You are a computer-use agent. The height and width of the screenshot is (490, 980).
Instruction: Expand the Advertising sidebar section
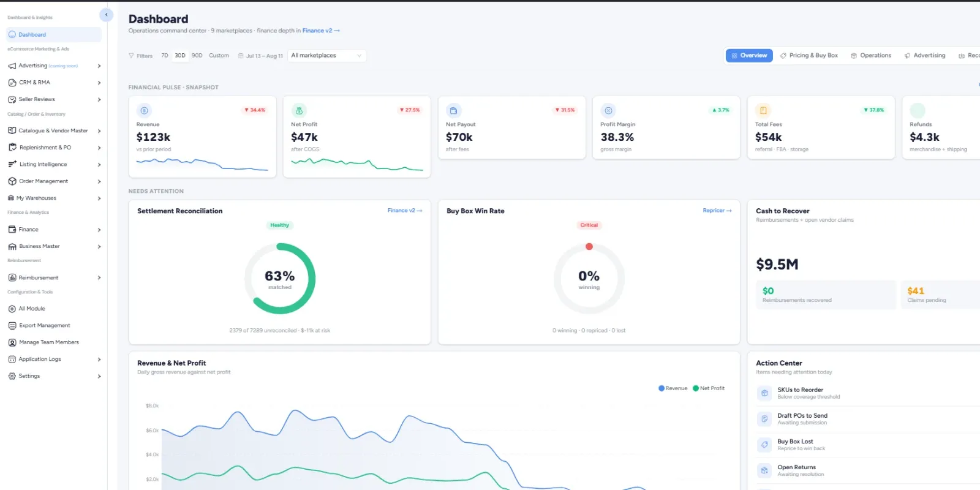(99, 66)
